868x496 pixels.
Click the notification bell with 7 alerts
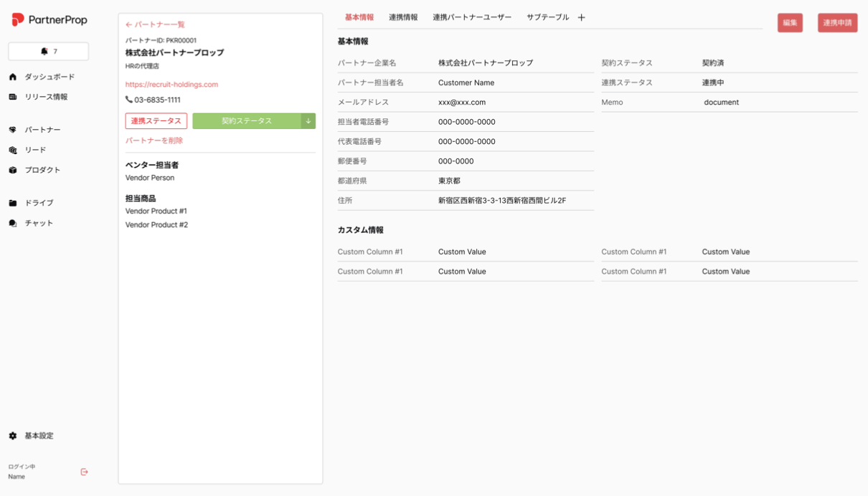point(48,51)
